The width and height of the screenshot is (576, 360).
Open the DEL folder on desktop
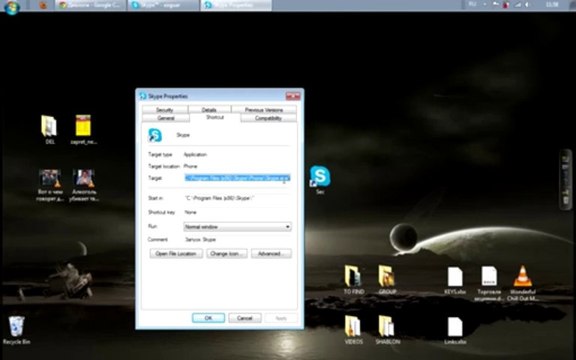pos(49,129)
